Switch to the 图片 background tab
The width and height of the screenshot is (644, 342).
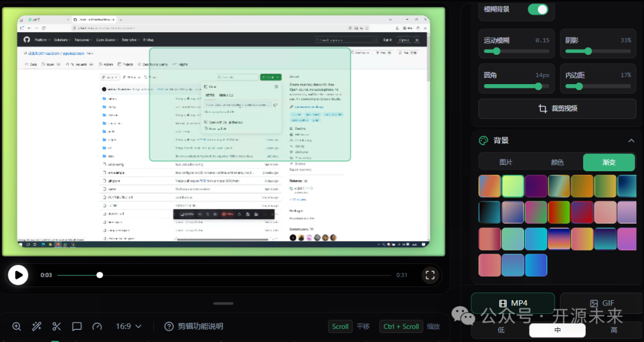(x=506, y=162)
